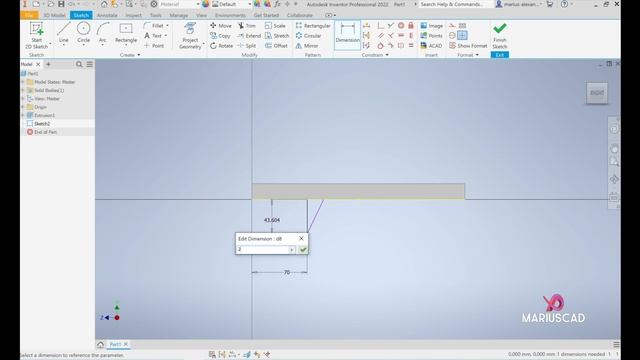Select the Rectangle tool

pyautogui.click(x=126, y=33)
